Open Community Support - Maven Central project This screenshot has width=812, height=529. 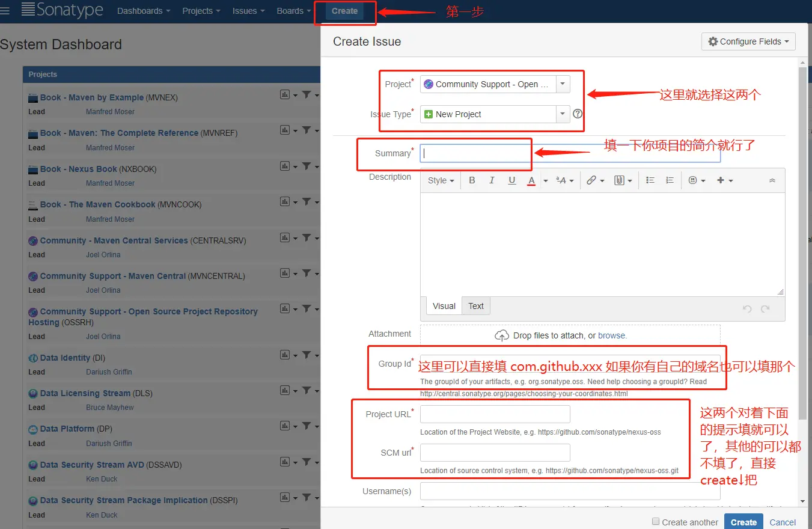pyautogui.click(x=113, y=276)
